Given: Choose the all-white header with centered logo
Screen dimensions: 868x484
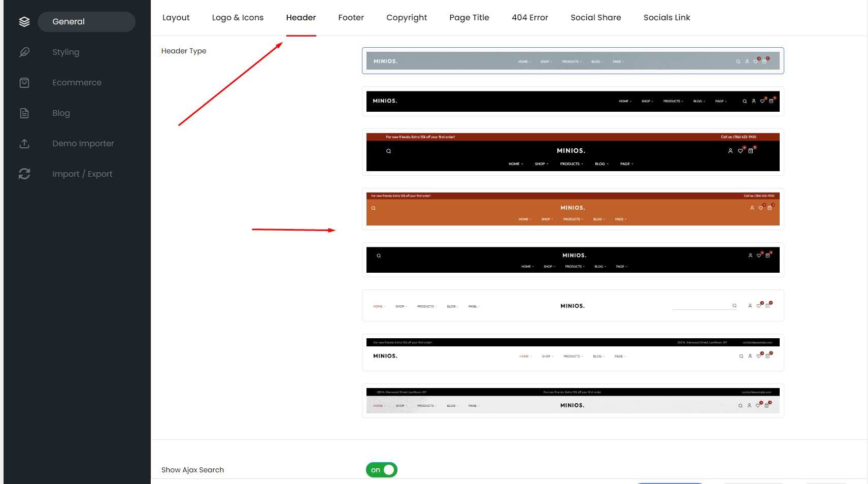Looking at the screenshot, I should (x=573, y=306).
